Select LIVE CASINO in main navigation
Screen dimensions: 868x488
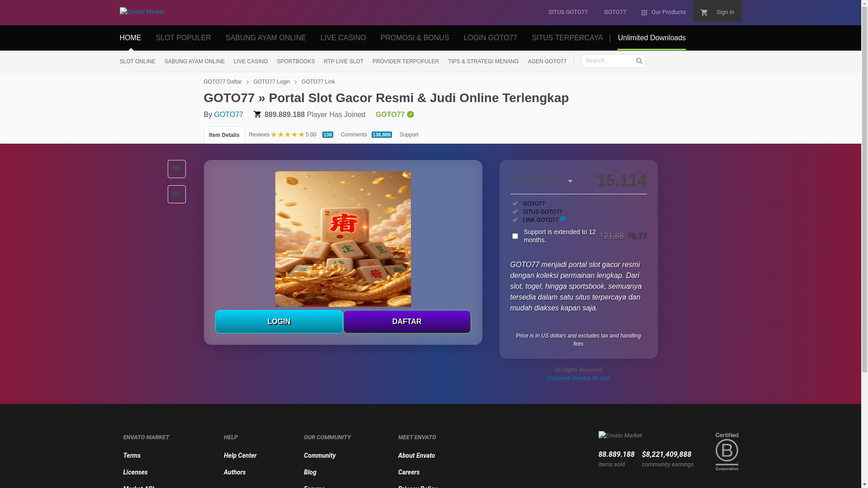click(343, 38)
